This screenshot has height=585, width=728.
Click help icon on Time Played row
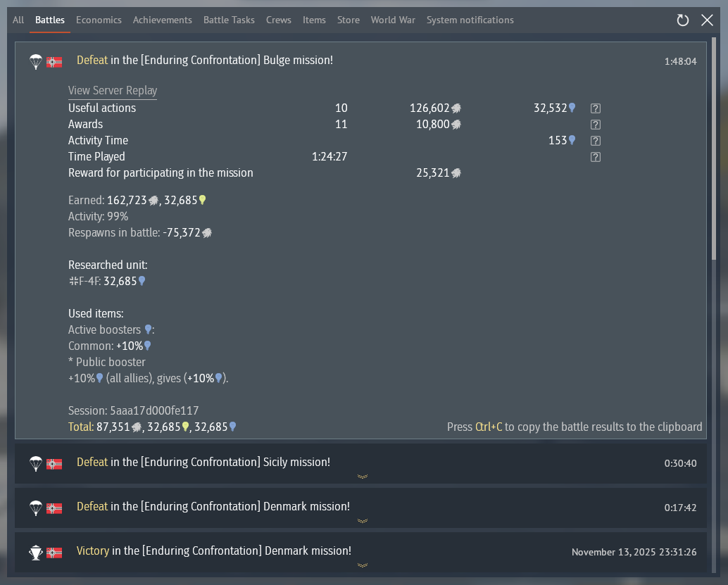[x=595, y=157]
